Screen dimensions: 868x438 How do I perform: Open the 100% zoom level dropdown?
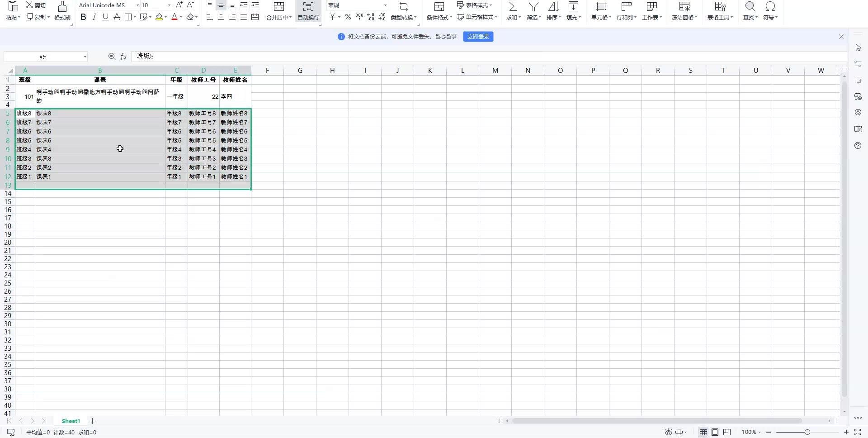tap(751, 433)
